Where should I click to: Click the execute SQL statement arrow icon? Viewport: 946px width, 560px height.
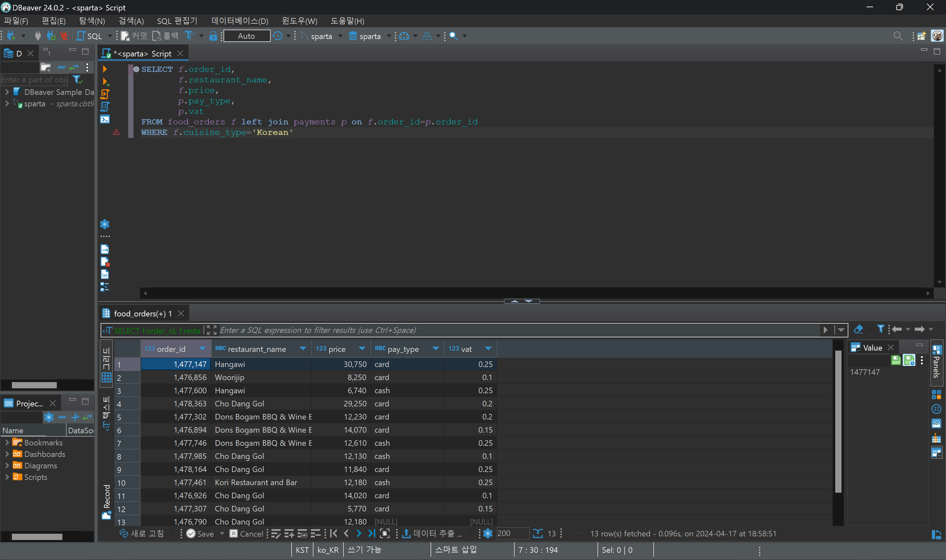[x=105, y=69]
